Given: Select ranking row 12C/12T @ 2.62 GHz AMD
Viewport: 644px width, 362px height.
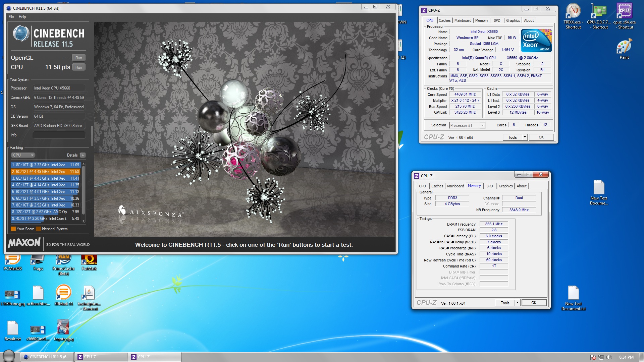Looking at the screenshot, I should pos(45,212).
